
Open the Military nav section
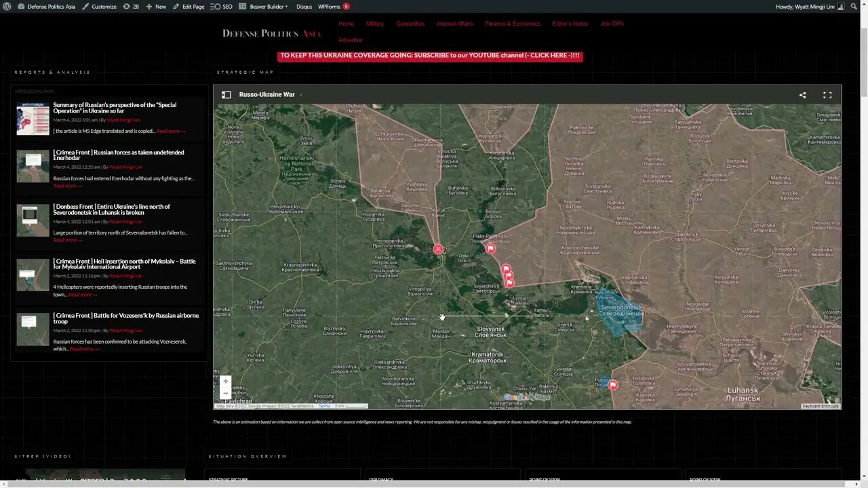(x=375, y=24)
